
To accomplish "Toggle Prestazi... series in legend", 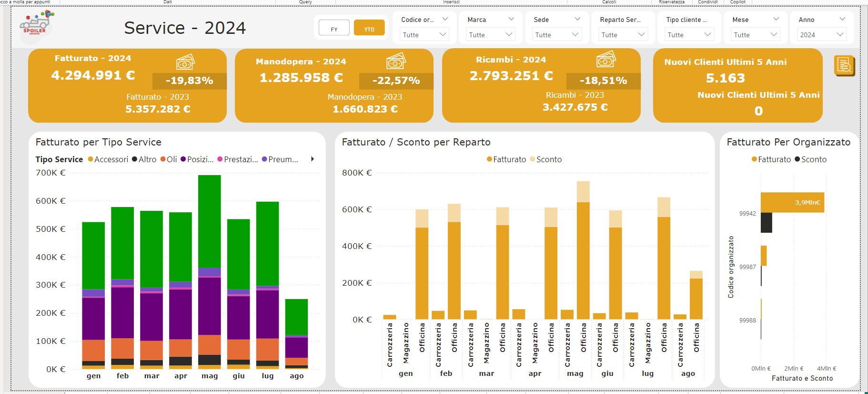I will pyautogui.click(x=238, y=159).
